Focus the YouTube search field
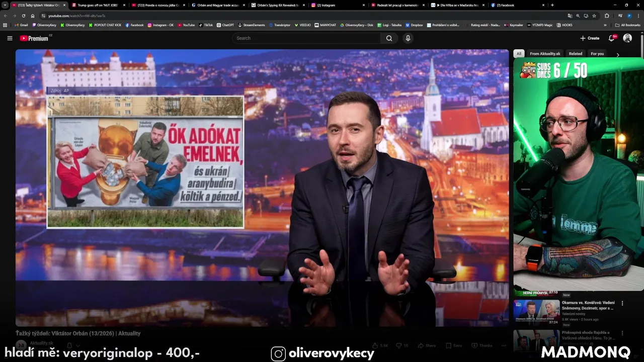644x362 pixels. (306, 38)
